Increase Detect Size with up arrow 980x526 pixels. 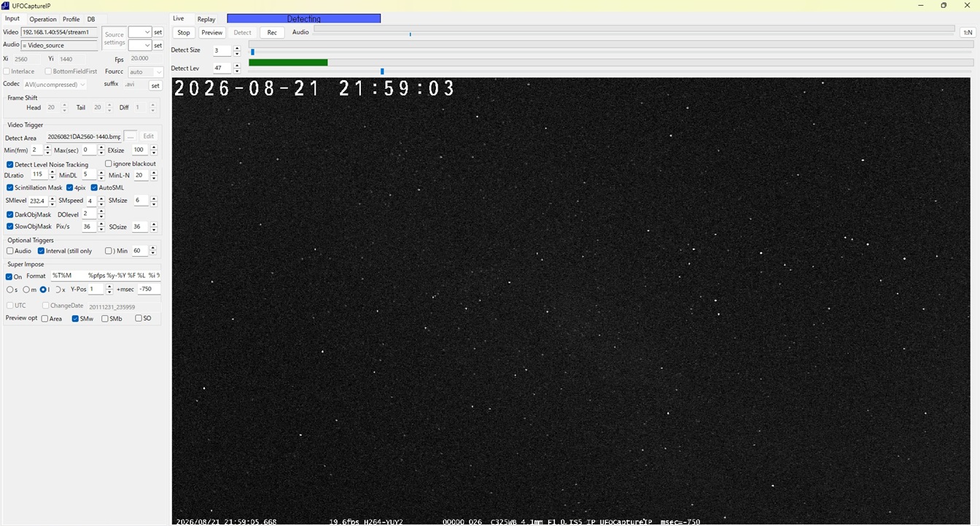tap(237, 48)
